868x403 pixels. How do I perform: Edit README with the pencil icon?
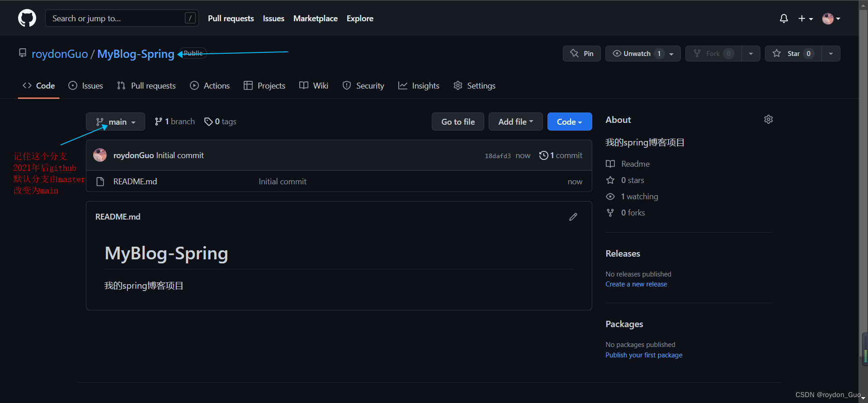573,217
